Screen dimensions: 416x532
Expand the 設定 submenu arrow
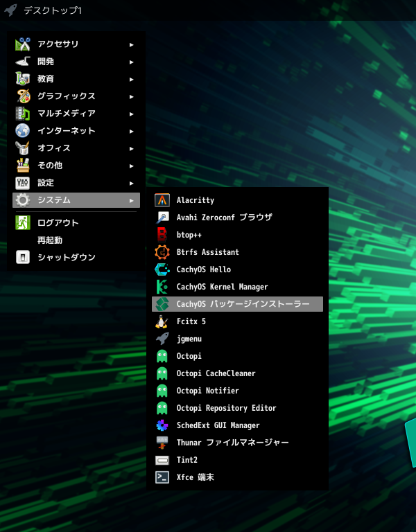click(x=132, y=183)
